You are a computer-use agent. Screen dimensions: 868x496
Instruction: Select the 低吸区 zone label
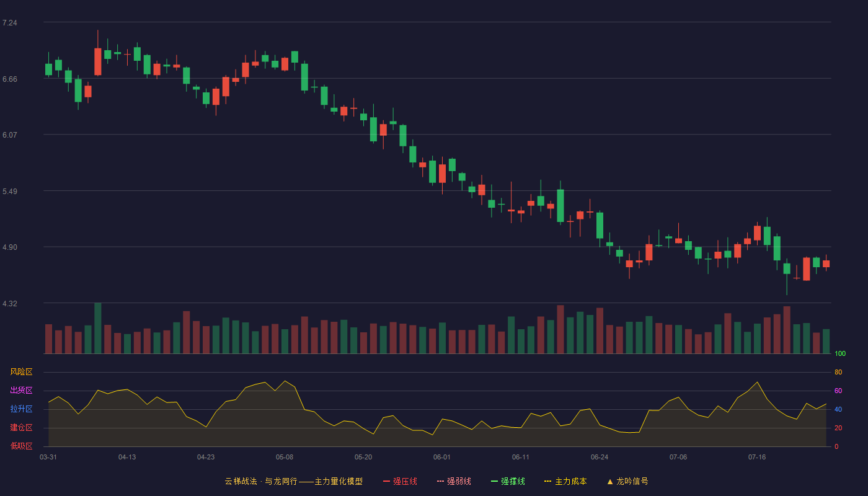coord(21,446)
